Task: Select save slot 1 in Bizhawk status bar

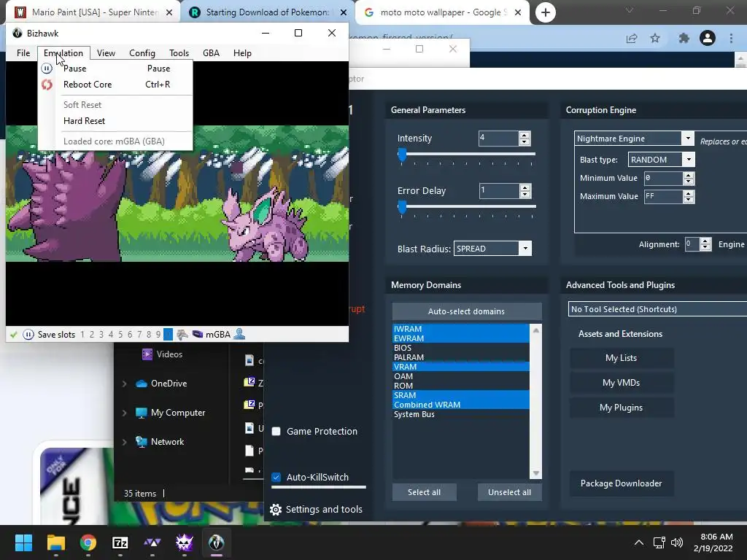Action: click(x=82, y=334)
